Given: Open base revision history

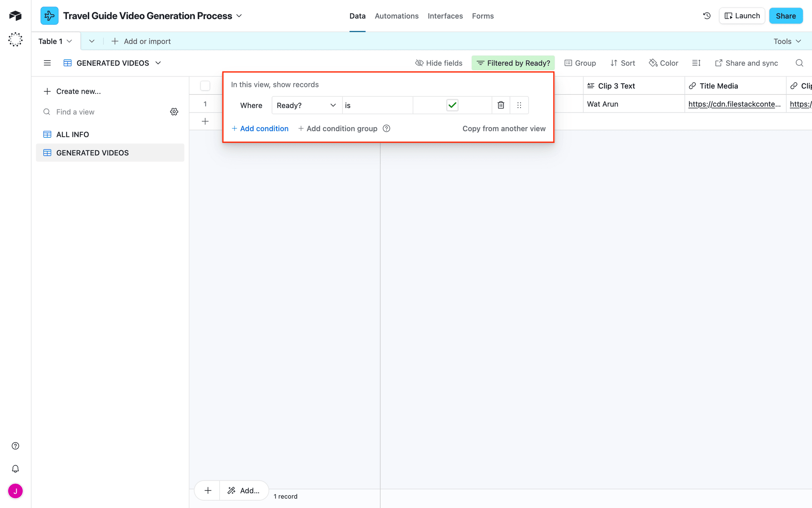Looking at the screenshot, I should (x=706, y=15).
